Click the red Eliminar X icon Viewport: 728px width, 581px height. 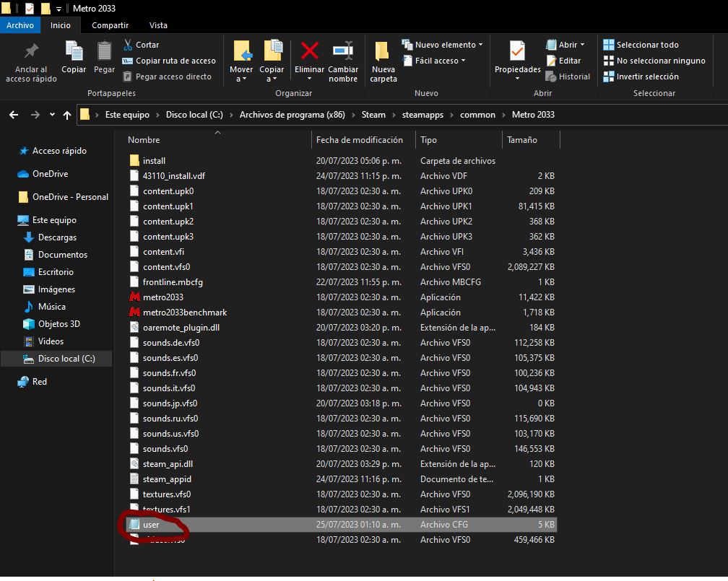click(309, 51)
